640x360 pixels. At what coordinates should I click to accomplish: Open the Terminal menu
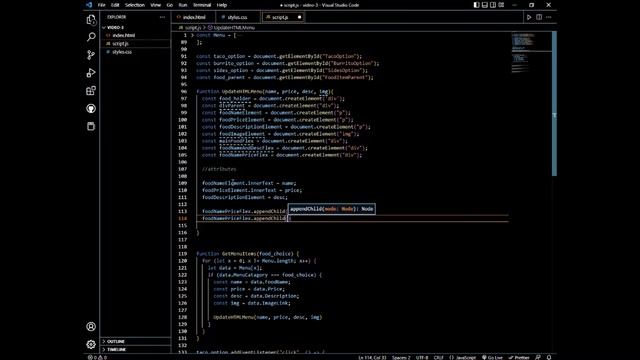(x=202, y=5)
